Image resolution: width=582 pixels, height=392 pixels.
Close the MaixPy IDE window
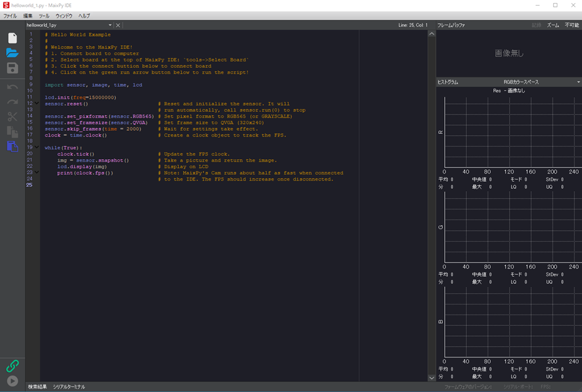tap(573, 5)
